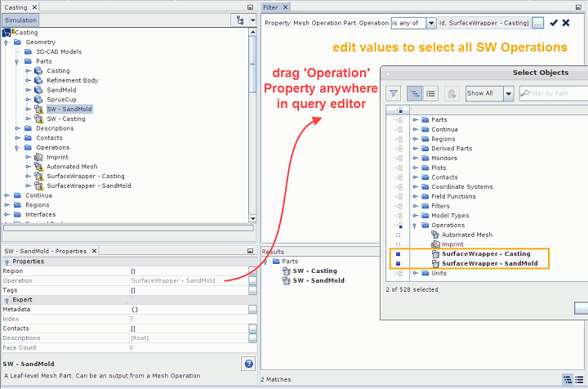This screenshot has width=588, height=389.
Task: Collapse the Operations folder in Select Objects
Action: [415, 226]
